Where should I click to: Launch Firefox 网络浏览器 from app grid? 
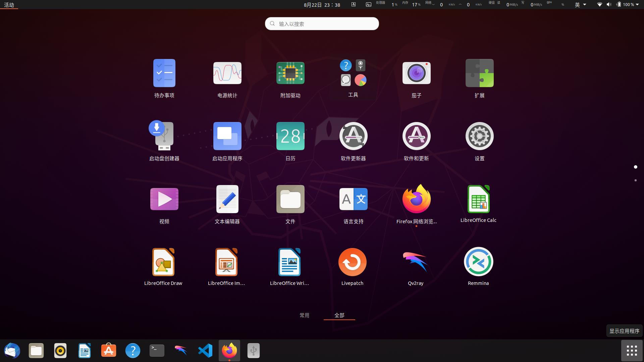pos(417,204)
